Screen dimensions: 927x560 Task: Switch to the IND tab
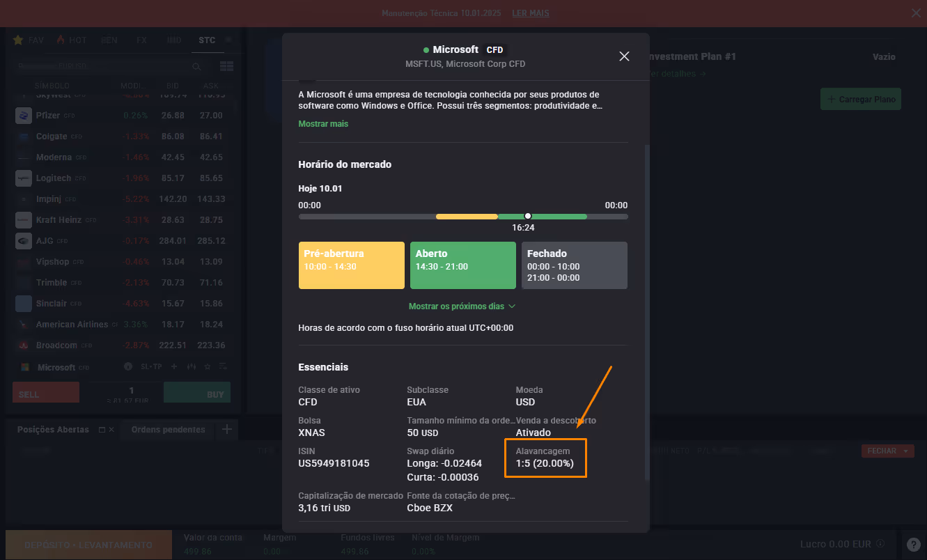coord(174,40)
